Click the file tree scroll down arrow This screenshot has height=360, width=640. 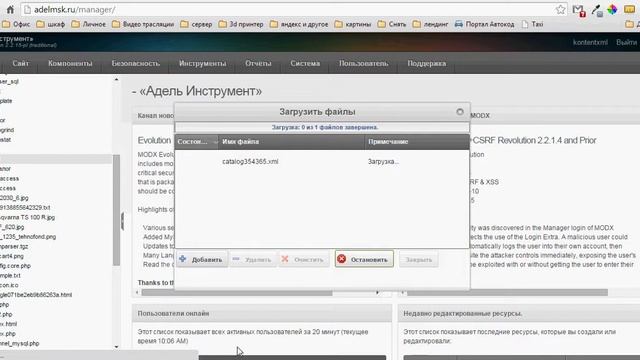116,347
